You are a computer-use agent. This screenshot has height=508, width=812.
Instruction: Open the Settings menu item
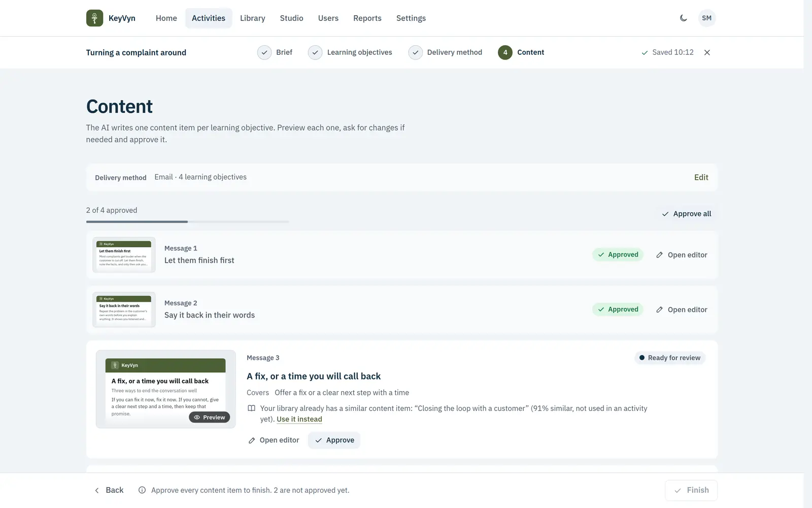point(411,18)
